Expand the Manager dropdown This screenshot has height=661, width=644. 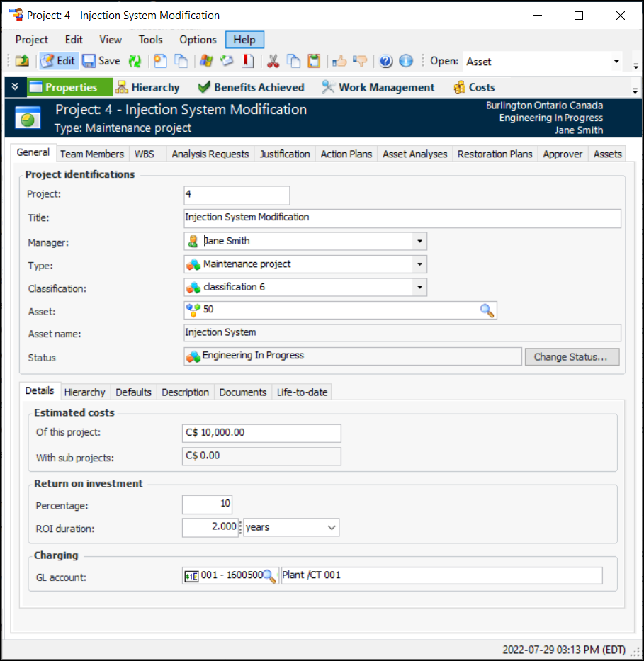tap(419, 242)
